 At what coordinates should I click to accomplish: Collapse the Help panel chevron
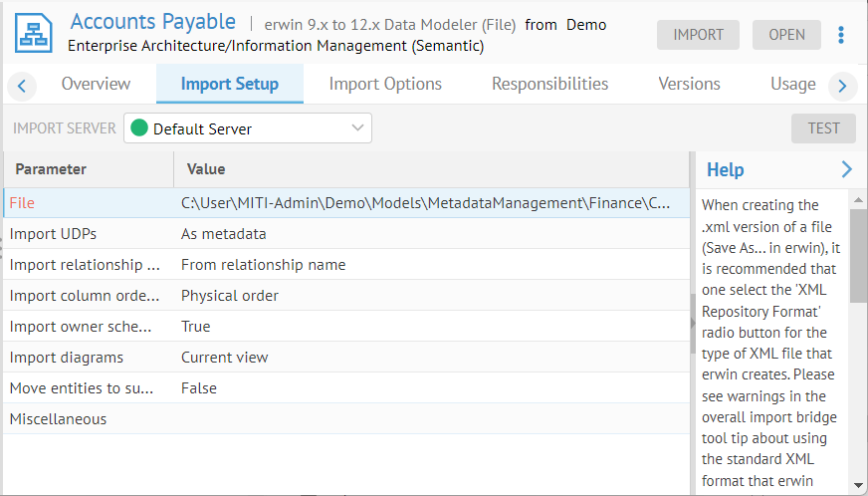[846, 169]
